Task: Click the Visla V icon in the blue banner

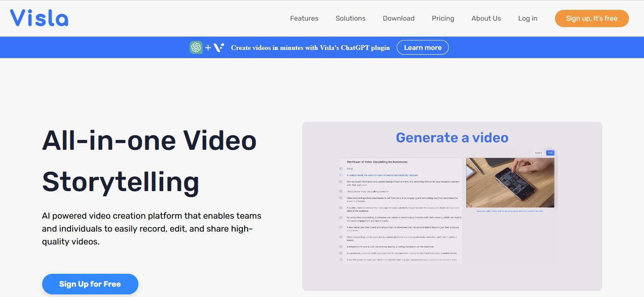Action: pyautogui.click(x=219, y=47)
